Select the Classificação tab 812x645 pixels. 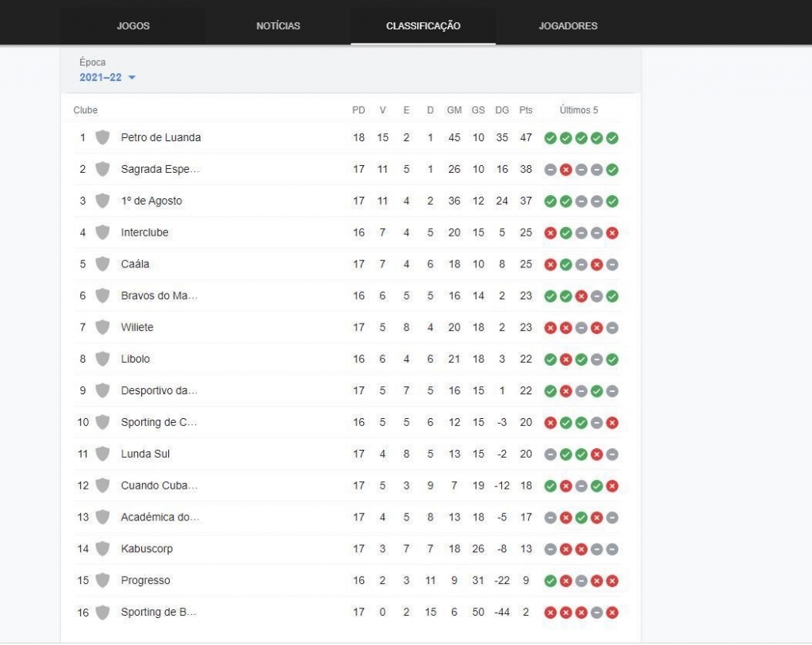pos(423,26)
